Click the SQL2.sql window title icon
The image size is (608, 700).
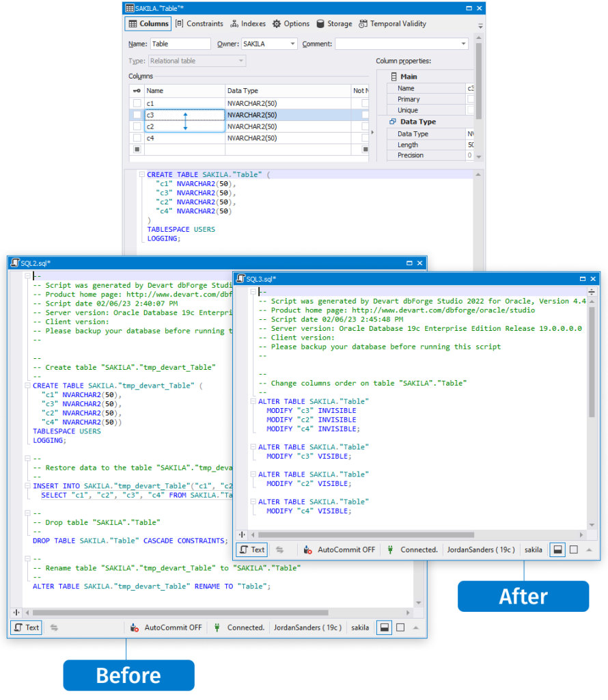pos(15,263)
